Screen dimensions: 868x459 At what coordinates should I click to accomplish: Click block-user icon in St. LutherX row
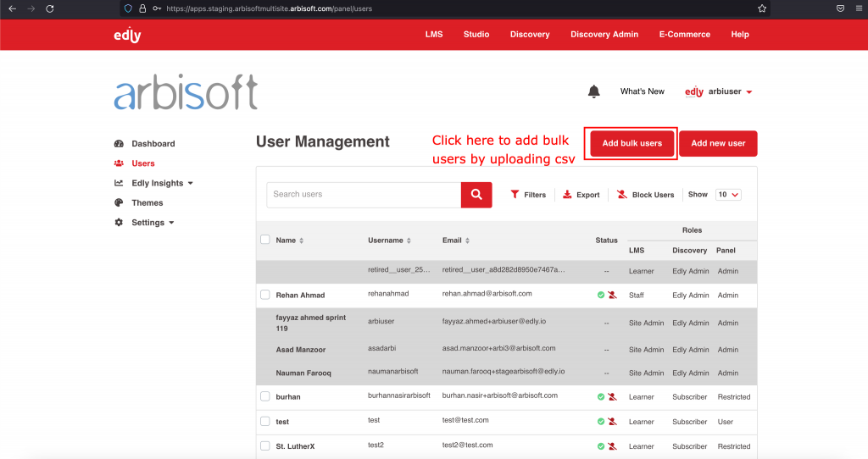[612, 446]
